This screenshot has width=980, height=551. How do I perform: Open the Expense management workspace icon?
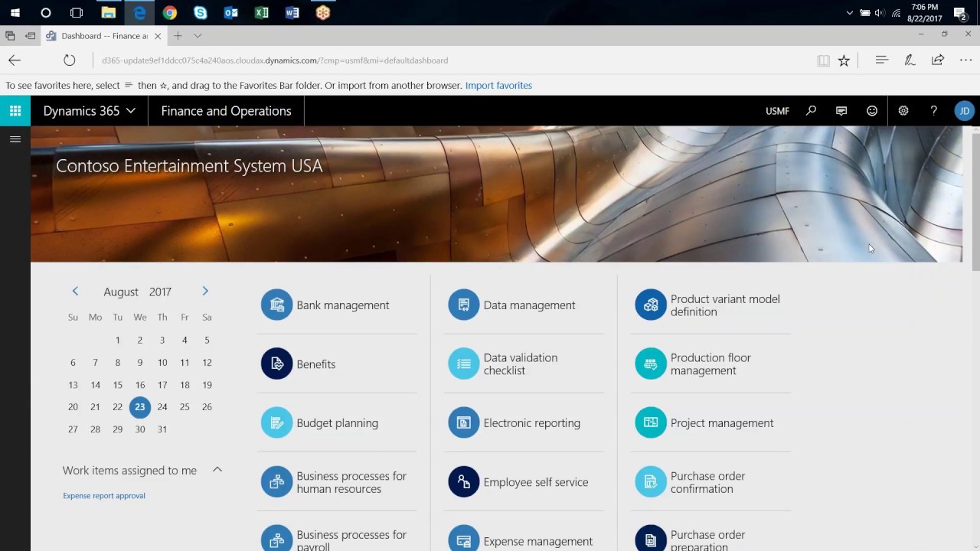click(x=463, y=539)
